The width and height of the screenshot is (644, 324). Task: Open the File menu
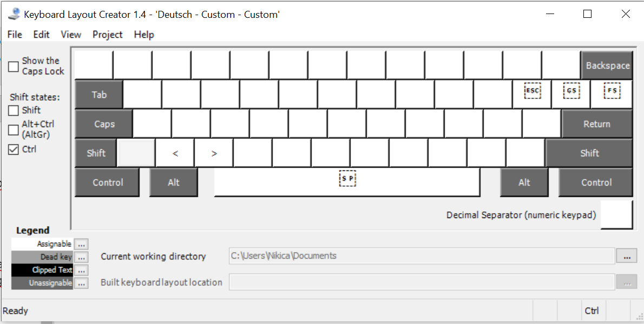click(x=15, y=35)
